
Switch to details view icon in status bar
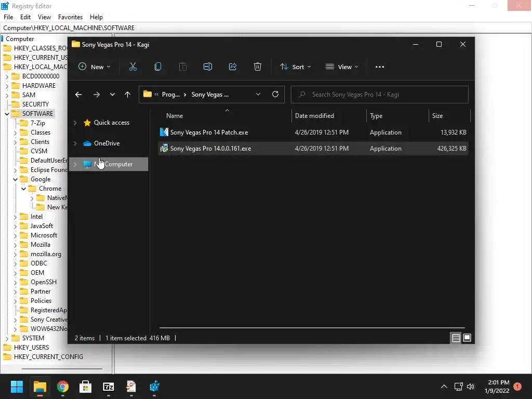click(456, 338)
